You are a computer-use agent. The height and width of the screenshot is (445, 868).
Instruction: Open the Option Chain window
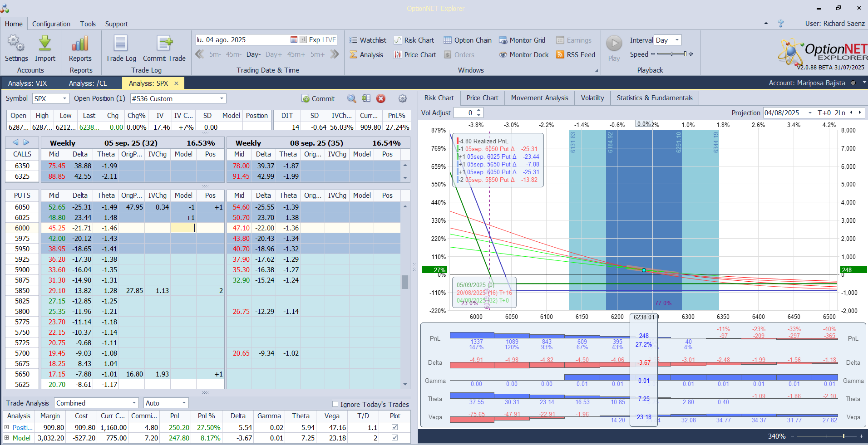(x=468, y=40)
